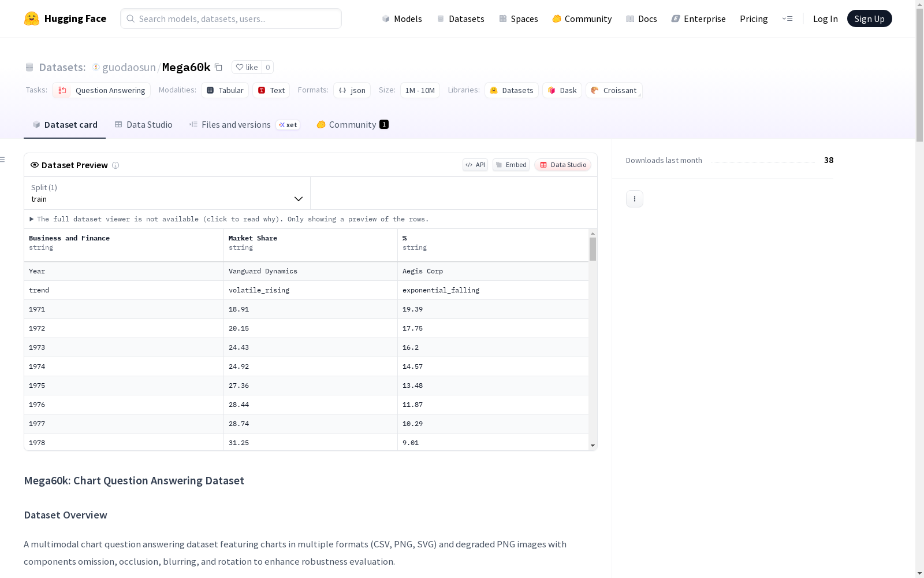Open Docs in the top navigation
This screenshot has width=924, height=578.
(641, 18)
